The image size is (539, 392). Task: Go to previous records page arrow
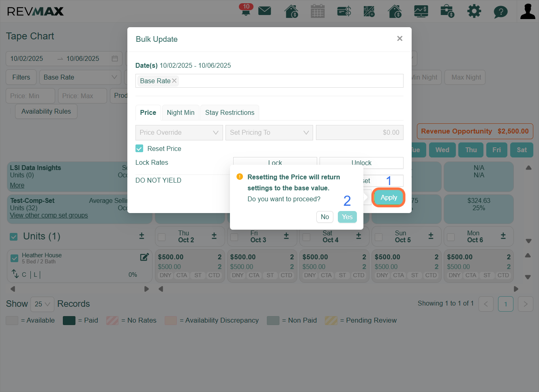coord(486,304)
